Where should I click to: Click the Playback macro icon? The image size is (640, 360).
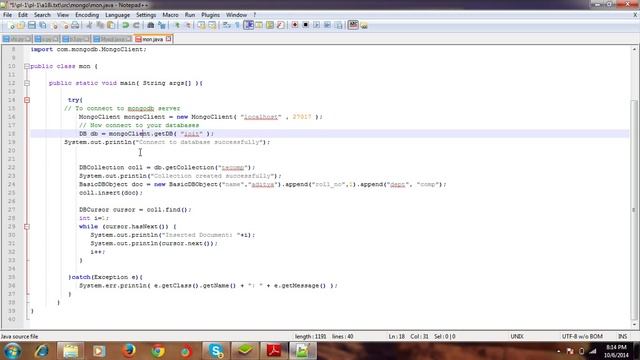316,25
